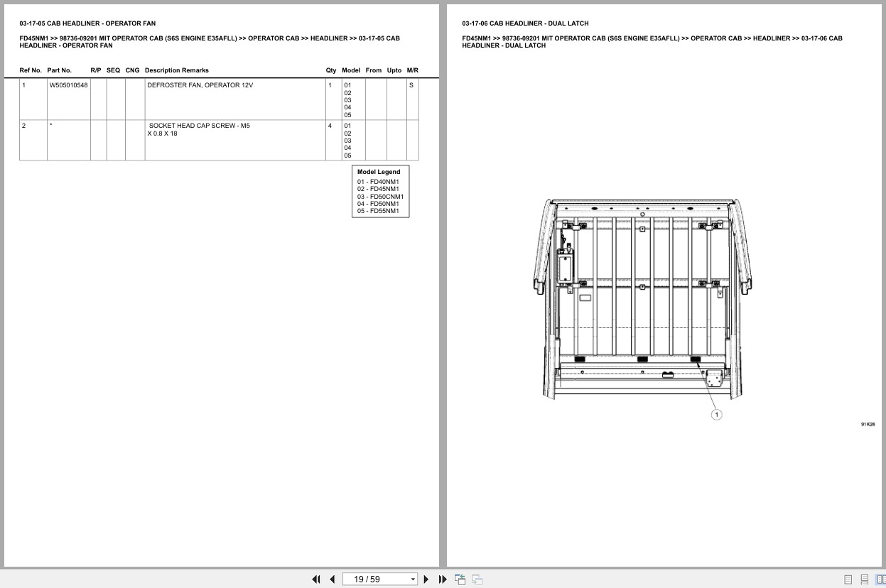Click the 03-17-05 CAB HEADLINER - OPERATOR FAN title
This screenshot has width=886, height=588.
tap(87, 23)
